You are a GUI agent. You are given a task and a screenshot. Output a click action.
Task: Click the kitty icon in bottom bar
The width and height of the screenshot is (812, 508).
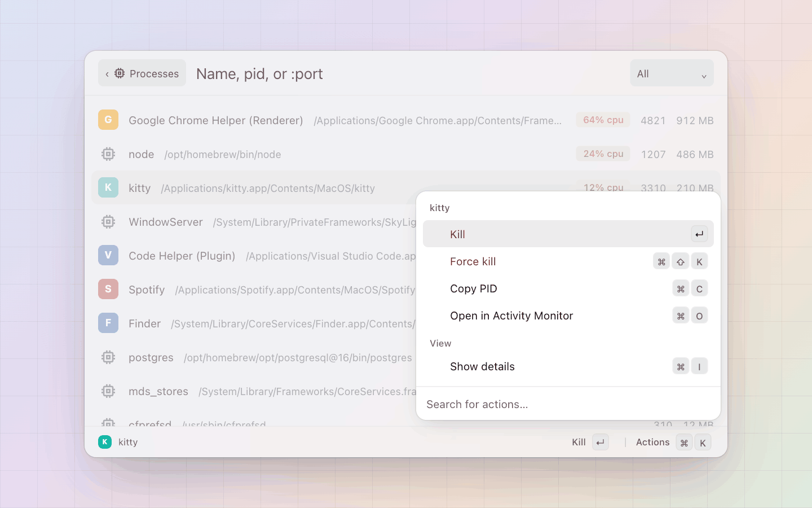tap(105, 442)
